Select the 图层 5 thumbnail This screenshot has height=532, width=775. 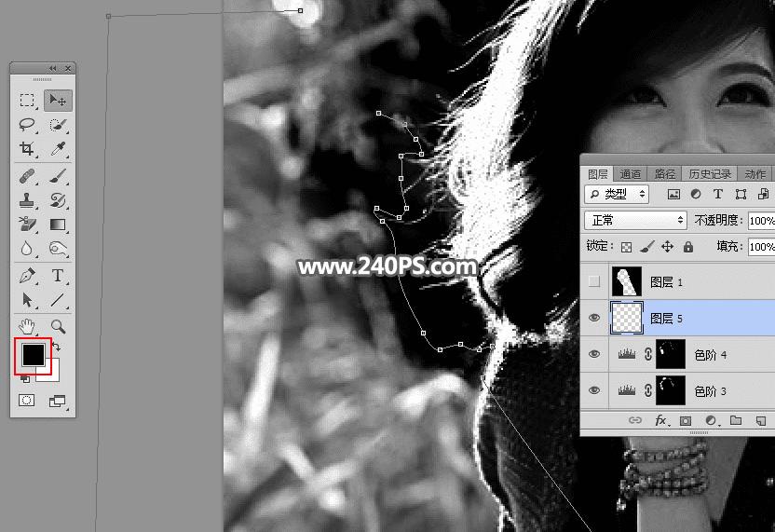click(x=627, y=318)
